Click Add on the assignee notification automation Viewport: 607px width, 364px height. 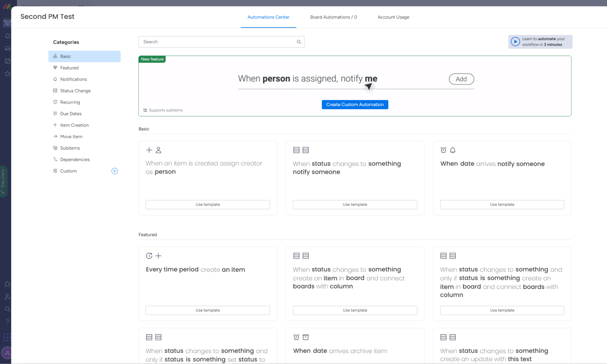pyautogui.click(x=461, y=79)
